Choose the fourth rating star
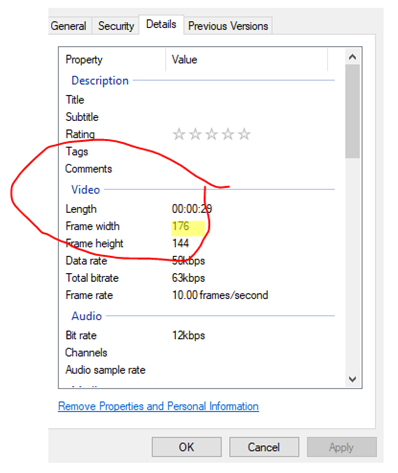398x473 pixels. tap(228, 134)
